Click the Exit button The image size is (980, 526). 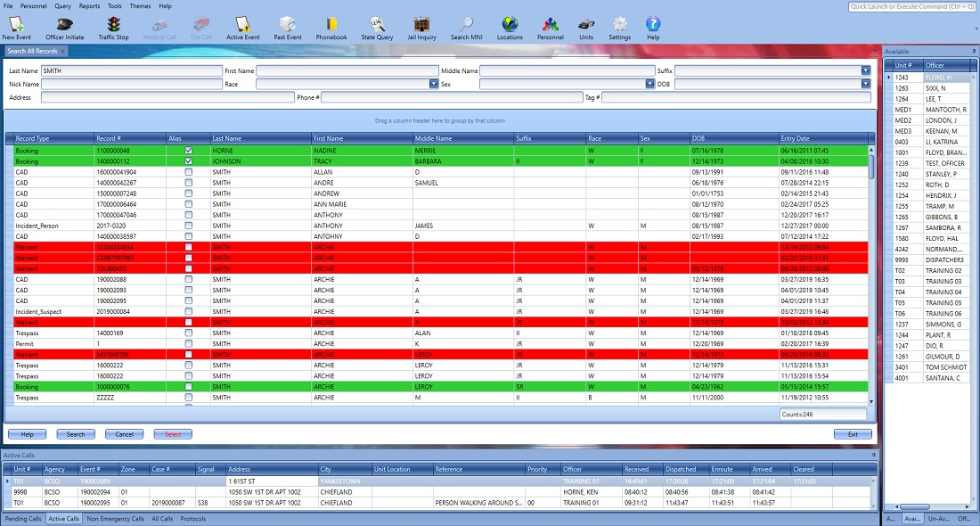(x=853, y=434)
